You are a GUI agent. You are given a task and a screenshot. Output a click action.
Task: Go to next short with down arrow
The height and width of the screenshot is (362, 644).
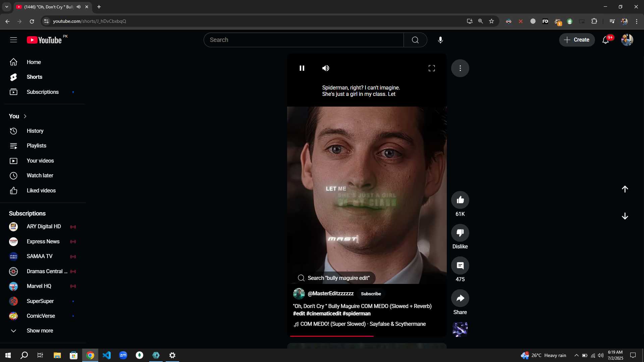[625, 216]
